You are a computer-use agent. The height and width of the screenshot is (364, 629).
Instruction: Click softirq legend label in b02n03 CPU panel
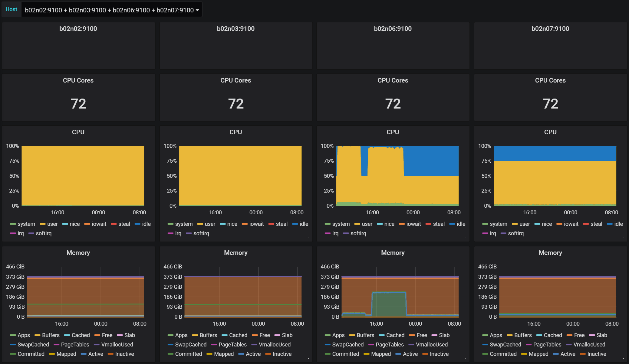coord(201,233)
